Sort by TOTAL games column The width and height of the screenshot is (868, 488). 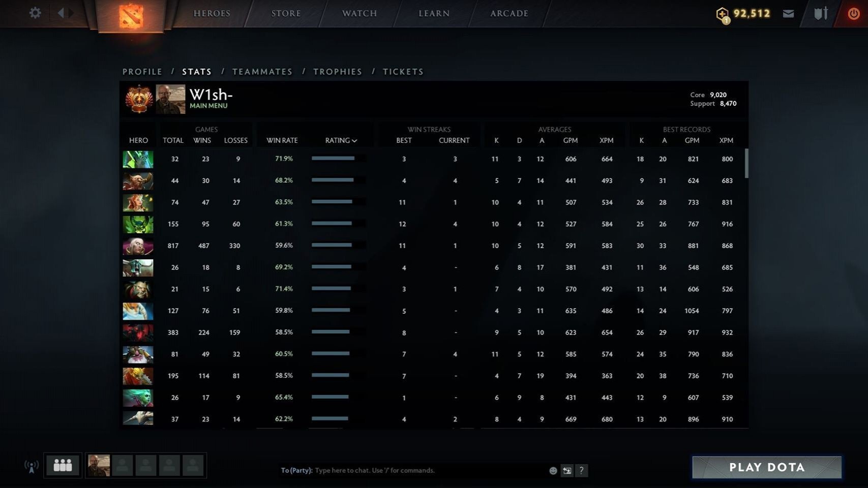[x=173, y=140]
